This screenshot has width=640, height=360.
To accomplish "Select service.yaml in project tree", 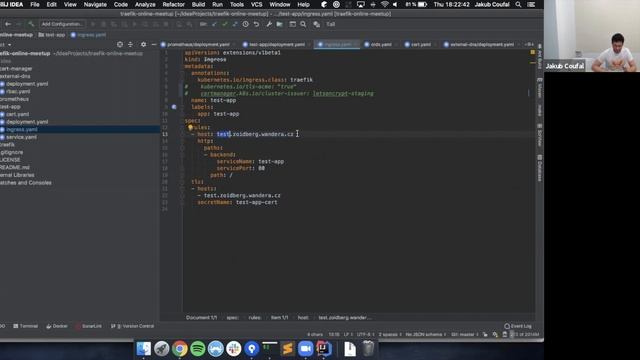I will coord(21,137).
